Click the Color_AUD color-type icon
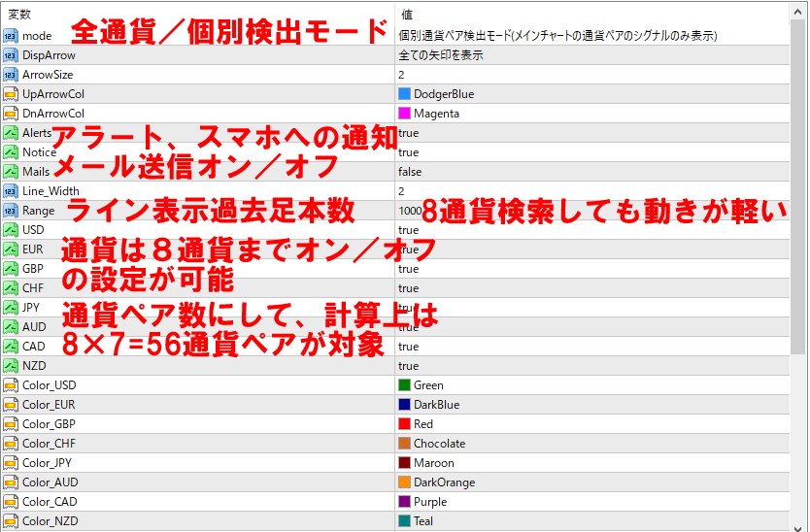Viewport: 810px width, 532px height. 11,482
